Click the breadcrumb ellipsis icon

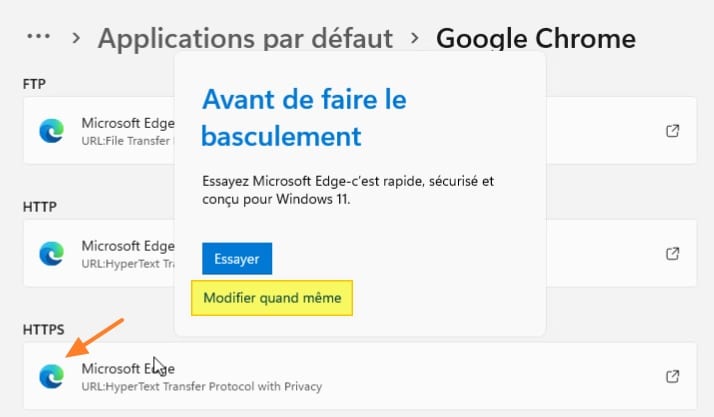[38, 37]
